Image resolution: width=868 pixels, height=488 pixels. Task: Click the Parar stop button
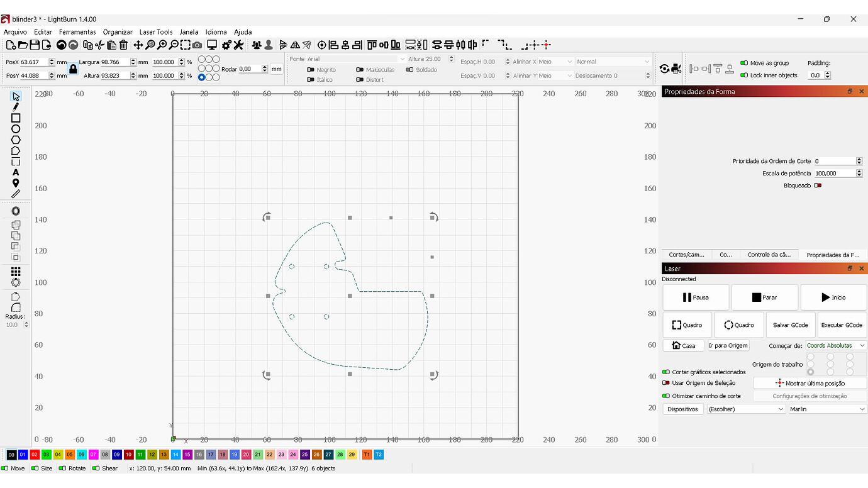click(764, 297)
